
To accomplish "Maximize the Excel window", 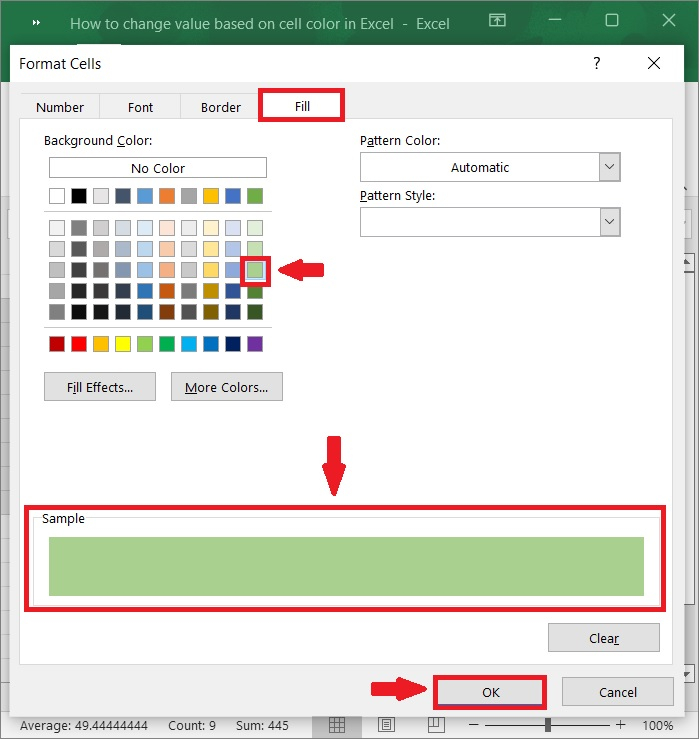I will [x=612, y=20].
